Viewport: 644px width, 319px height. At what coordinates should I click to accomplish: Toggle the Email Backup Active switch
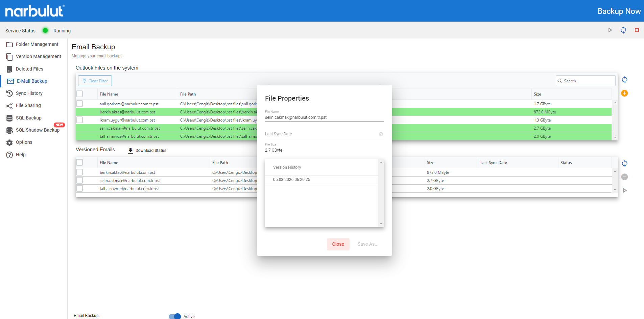click(x=175, y=316)
